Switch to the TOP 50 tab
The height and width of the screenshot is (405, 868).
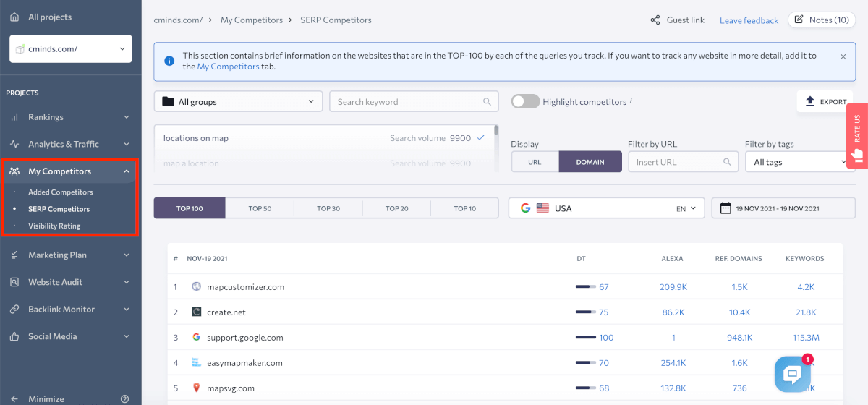pyautogui.click(x=260, y=208)
